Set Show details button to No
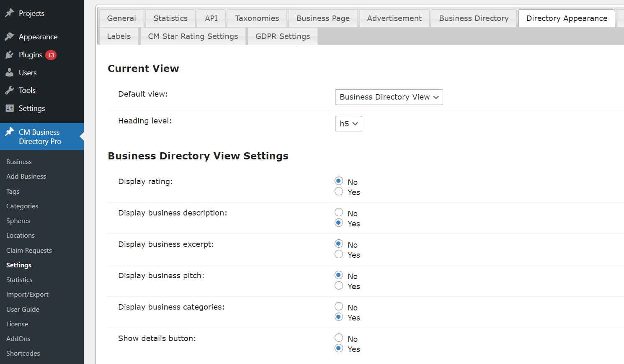 click(339, 338)
